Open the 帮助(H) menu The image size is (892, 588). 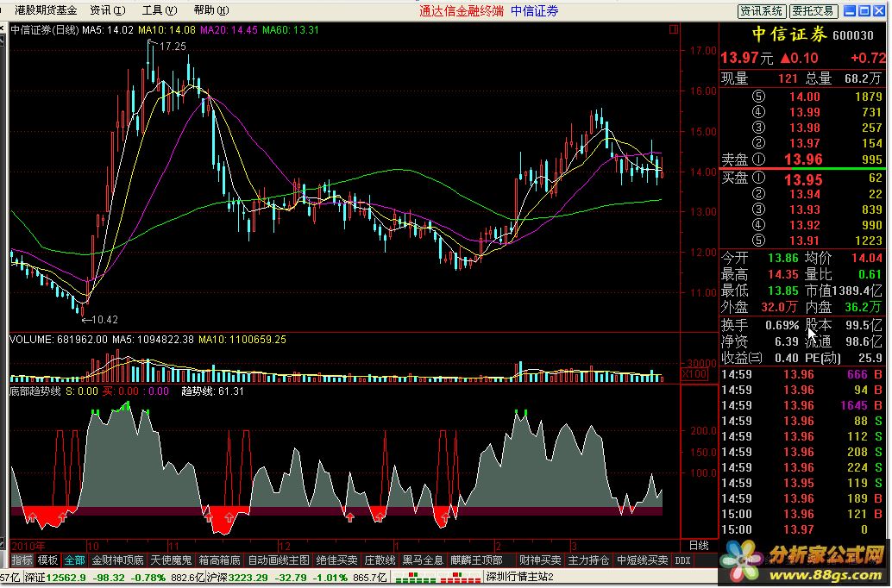211,10
